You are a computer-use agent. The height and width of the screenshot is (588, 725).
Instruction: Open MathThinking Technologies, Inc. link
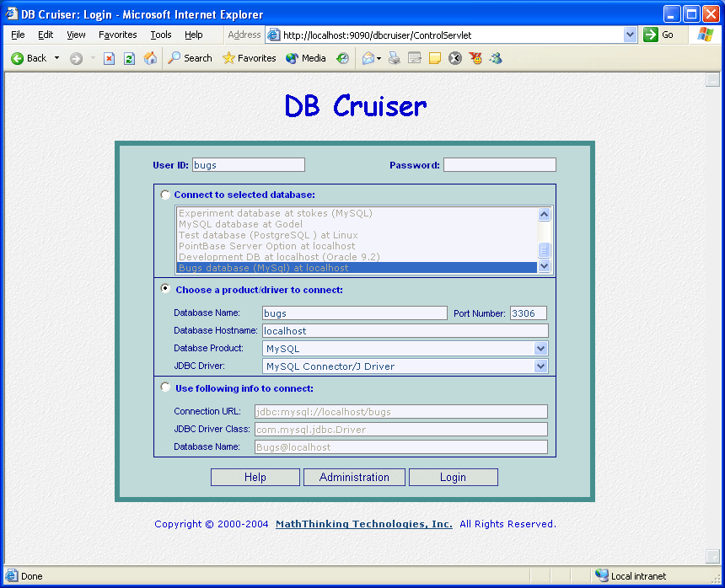coord(363,524)
